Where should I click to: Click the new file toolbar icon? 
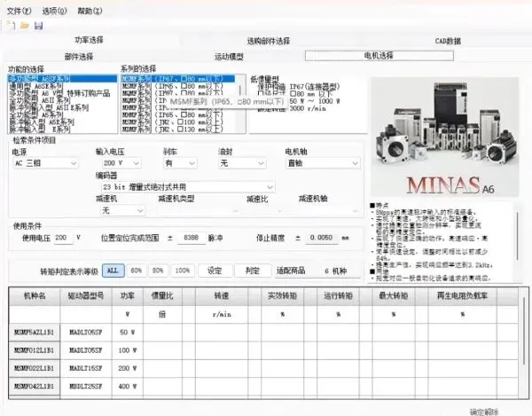pyautogui.click(x=12, y=26)
